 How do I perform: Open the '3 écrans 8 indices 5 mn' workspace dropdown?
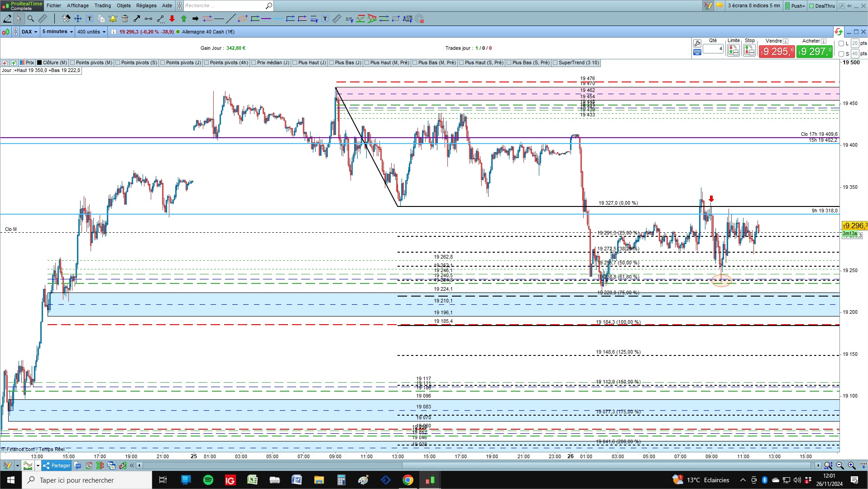point(754,6)
